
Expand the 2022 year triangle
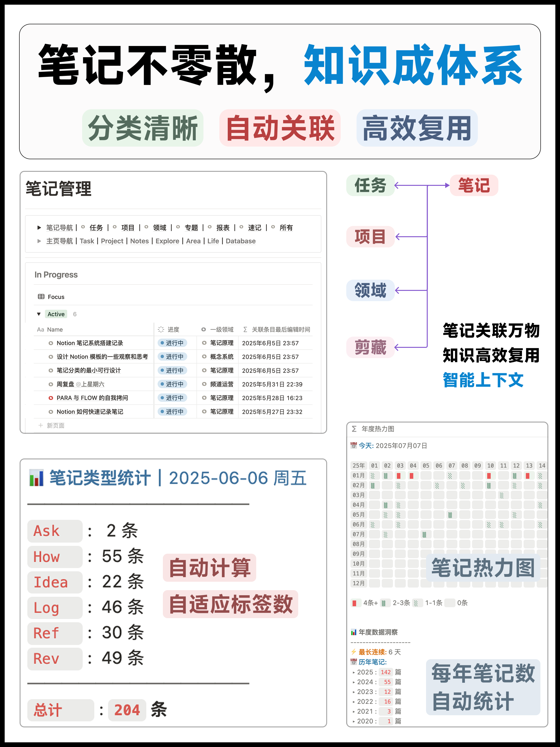pyautogui.click(x=354, y=702)
